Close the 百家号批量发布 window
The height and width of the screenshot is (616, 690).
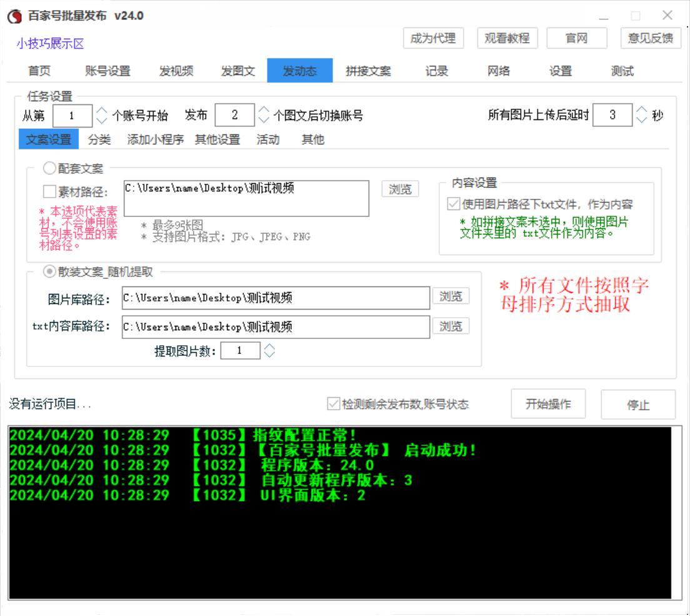[667, 16]
